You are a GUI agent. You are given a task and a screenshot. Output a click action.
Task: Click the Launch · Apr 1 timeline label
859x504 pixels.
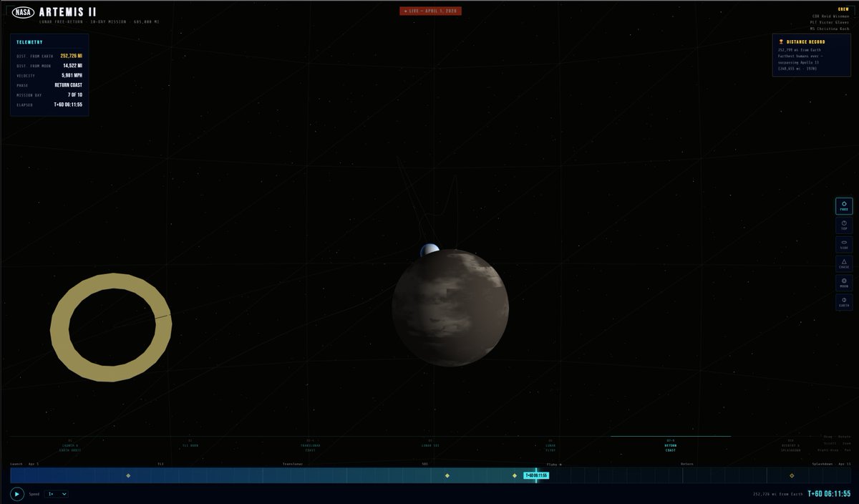[x=24, y=464]
